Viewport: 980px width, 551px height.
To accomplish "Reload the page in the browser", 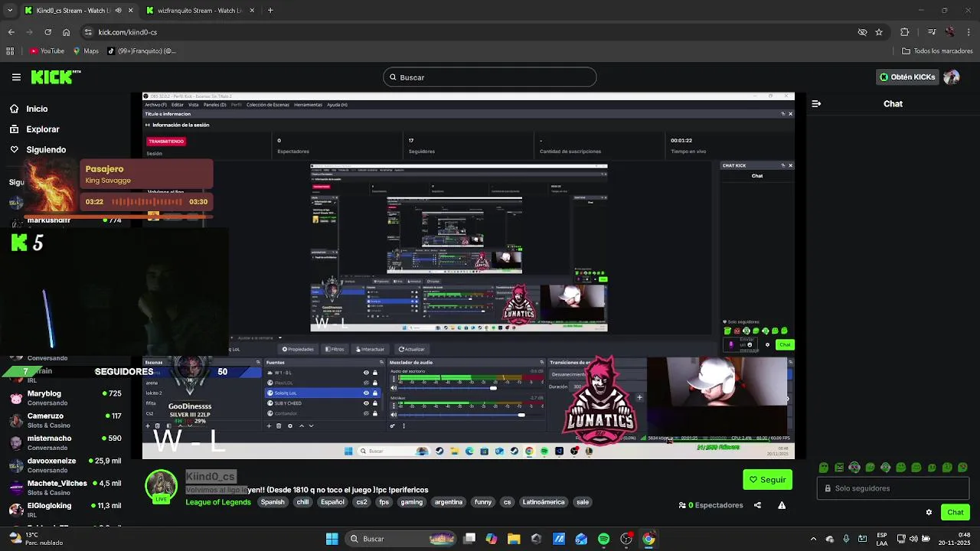I will pyautogui.click(x=47, y=32).
